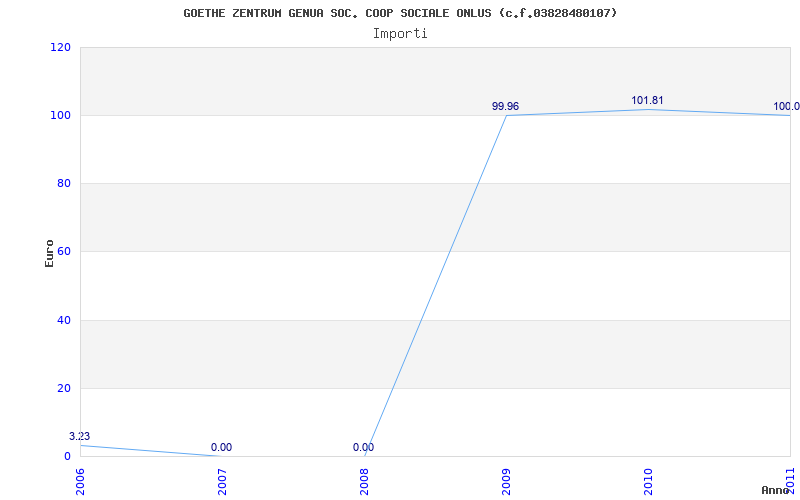Click the 2008 year tick label

[x=364, y=482]
